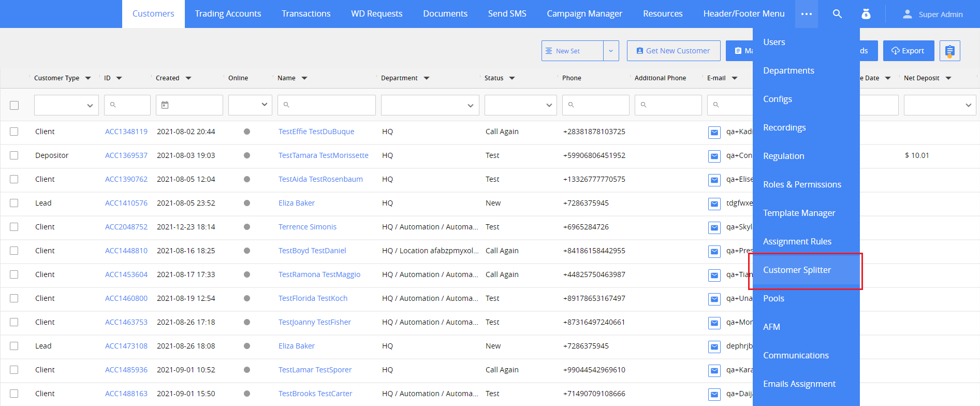Click the clipboard icon next to Export
Image resolution: width=980 pixels, height=406 pixels.
click(x=949, y=51)
